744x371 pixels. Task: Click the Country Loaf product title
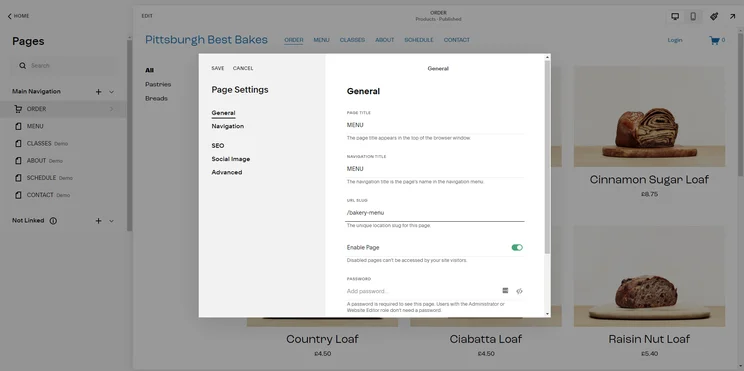coord(322,339)
